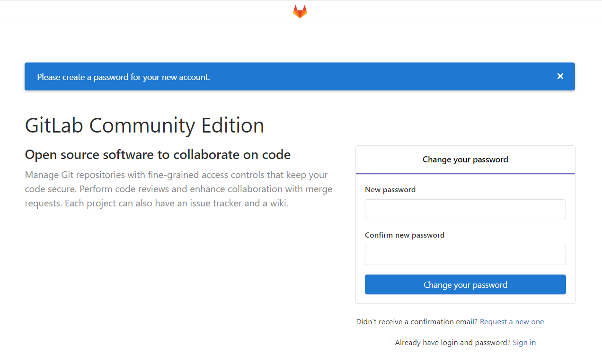
Task: Focus the New password field
Action: click(x=465, y=209)
